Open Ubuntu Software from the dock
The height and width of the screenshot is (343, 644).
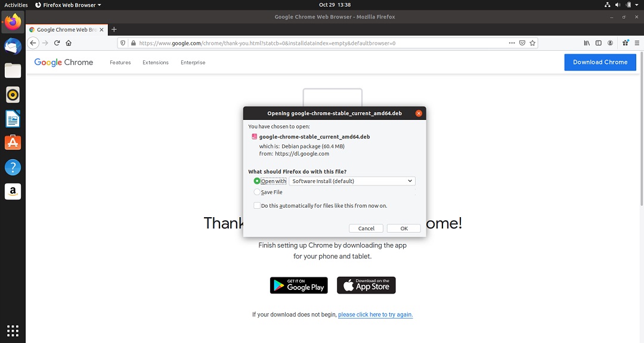coord(13,143)
